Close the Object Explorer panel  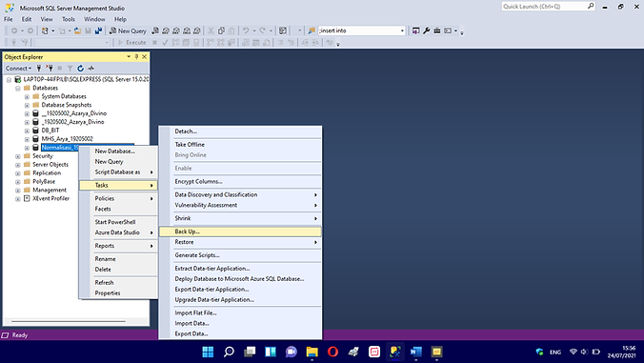point(144,56)
